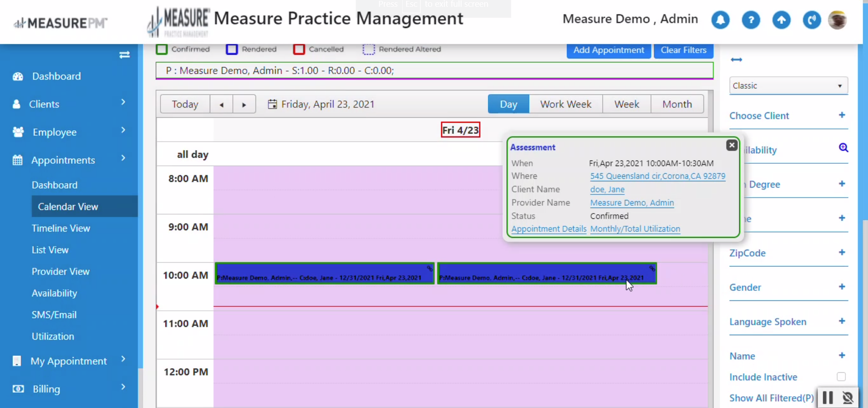
Task: Click the Dashboard palette icon in sidebar
Action: tap(18, 76)
